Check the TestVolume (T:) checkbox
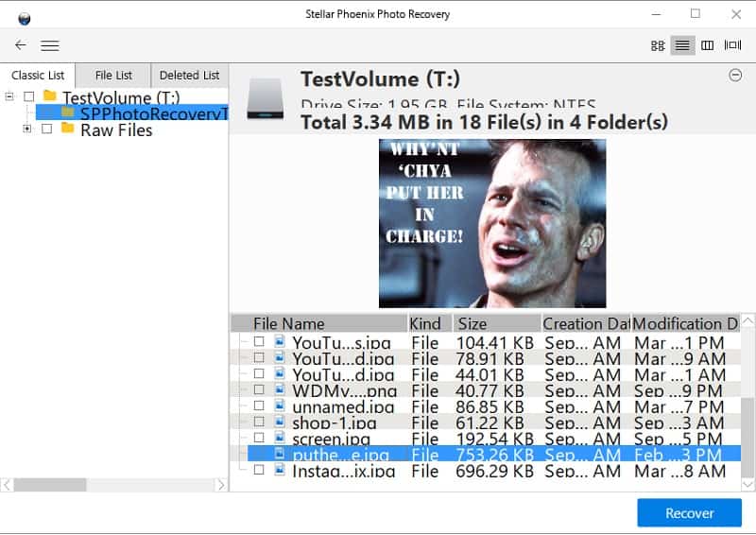The height and width of the screenshot is (535, 756). (x=29, y=96)
